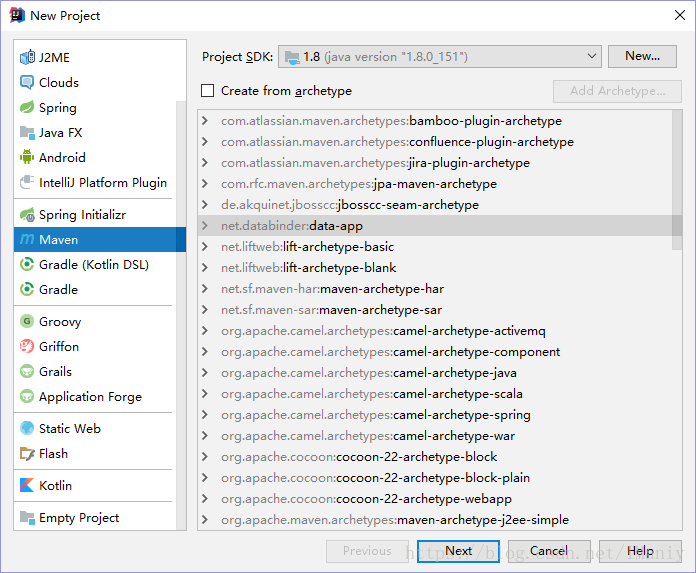
Task: Click the Add Archetype... button
Action: pos(617,91)
